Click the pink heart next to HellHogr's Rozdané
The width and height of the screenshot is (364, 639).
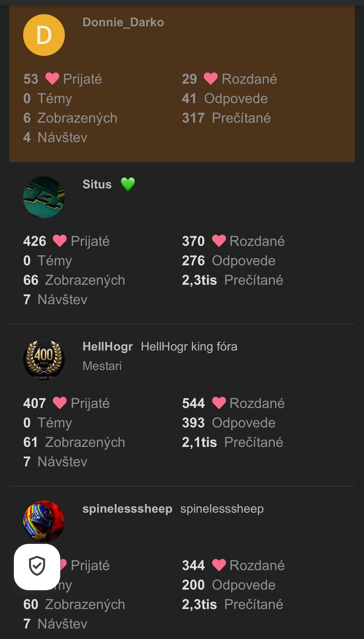tap(219, 403)
